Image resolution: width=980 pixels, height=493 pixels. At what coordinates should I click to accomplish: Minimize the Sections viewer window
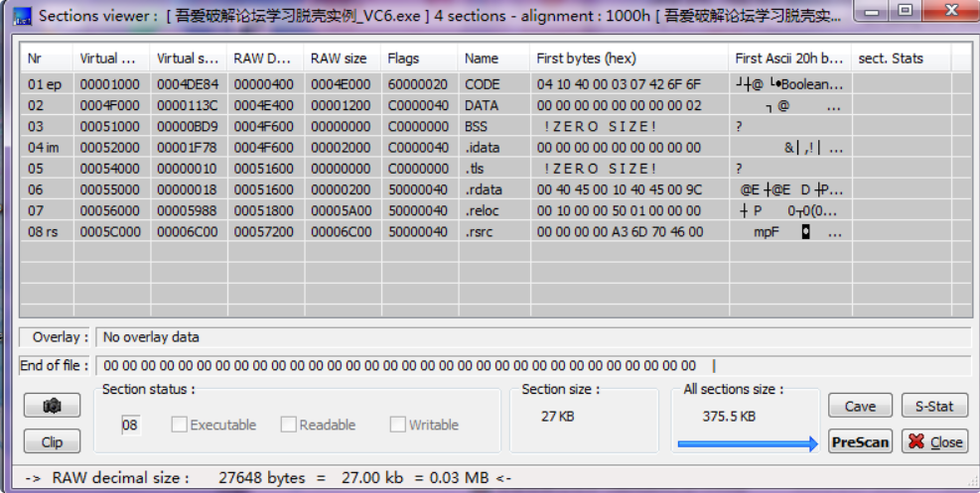click(873, 11)
